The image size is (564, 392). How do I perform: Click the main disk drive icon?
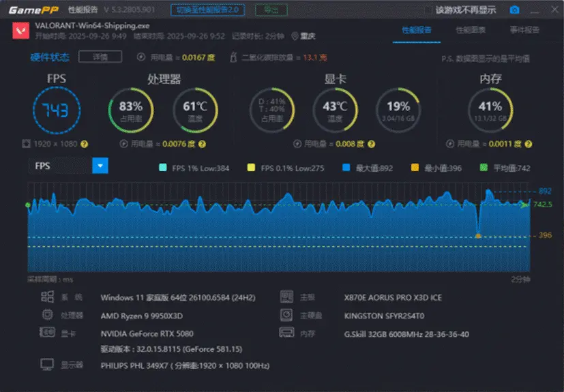(x=286, y=315)
